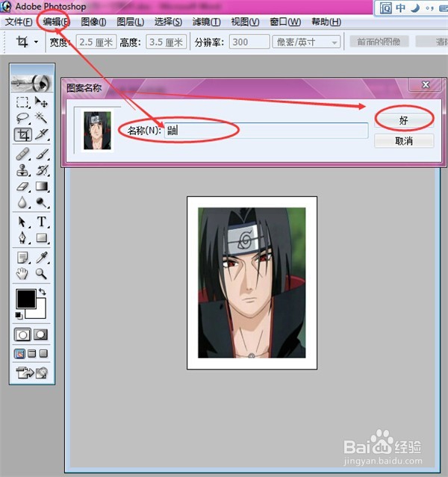This screenshot has width=448, height=477.
Task: Select the Blur tool
Action: coord(22,202)
